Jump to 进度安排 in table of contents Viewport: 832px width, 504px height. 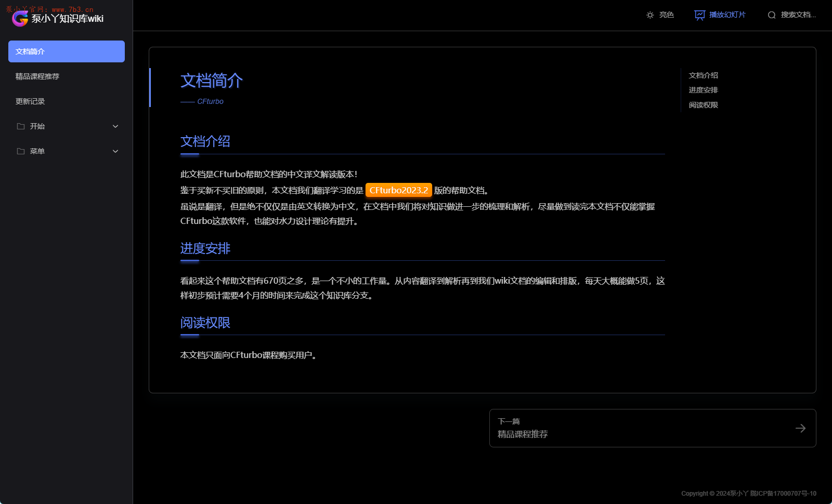(703, 90)
